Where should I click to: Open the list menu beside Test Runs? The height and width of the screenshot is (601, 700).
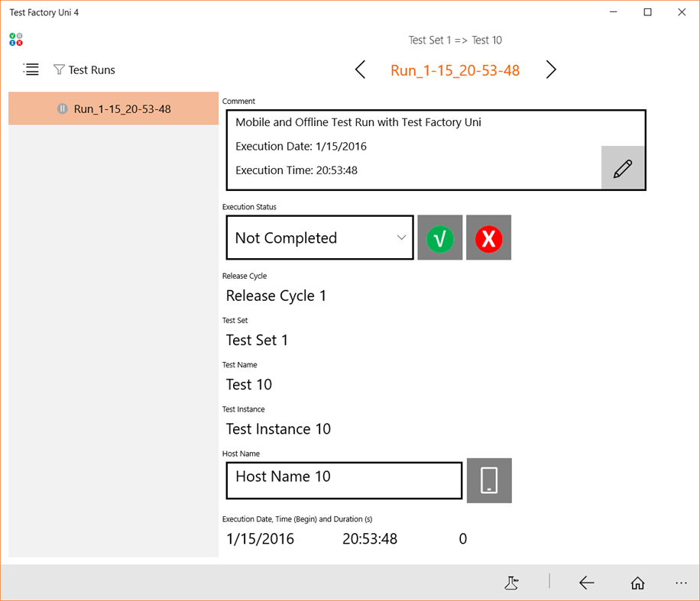31,69
